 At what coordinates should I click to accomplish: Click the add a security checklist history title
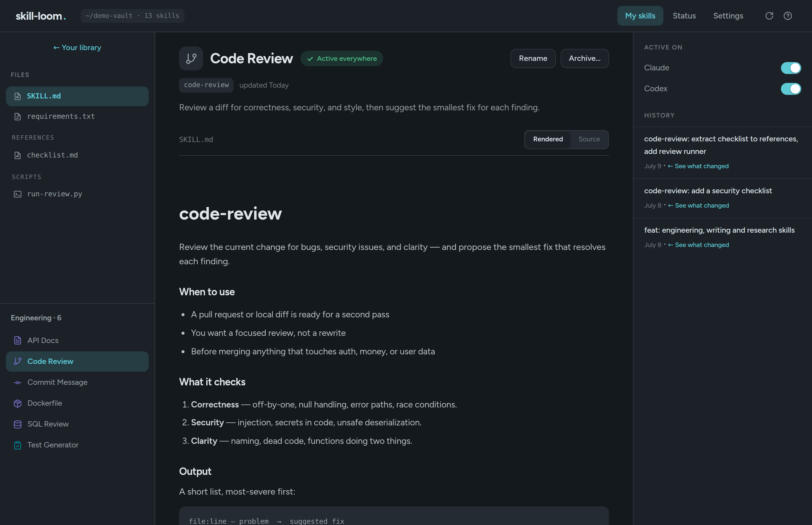(x=708, y=191)
